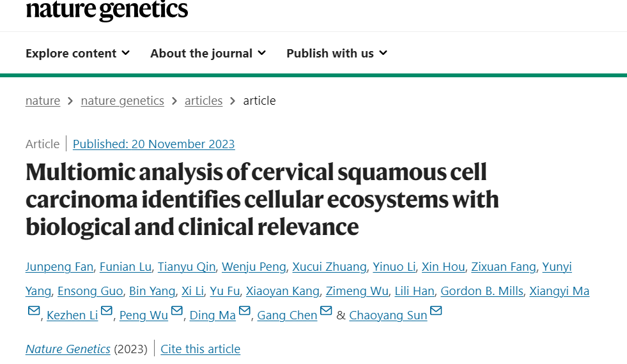Expand the Explore content menu
The width and height of the screenshot is (627, 364).
click(x=77, y=53)
